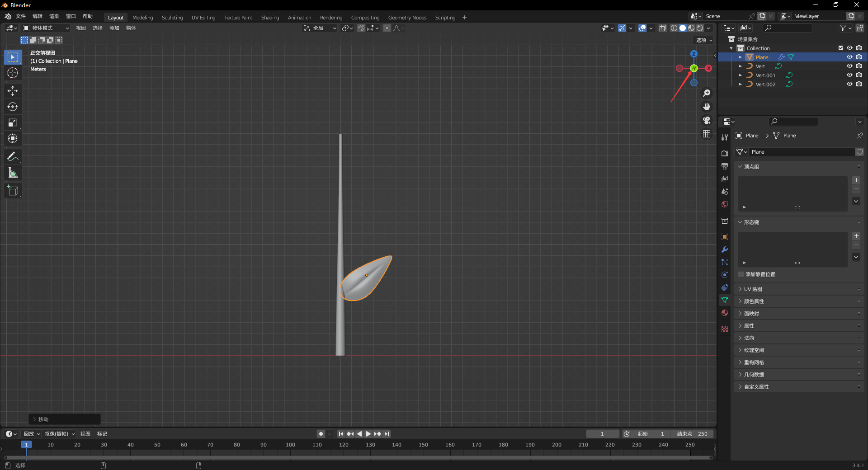Viewport: 868px width, 470px height.
Task: Select the Scale tool
Action: tap(13, 122)
